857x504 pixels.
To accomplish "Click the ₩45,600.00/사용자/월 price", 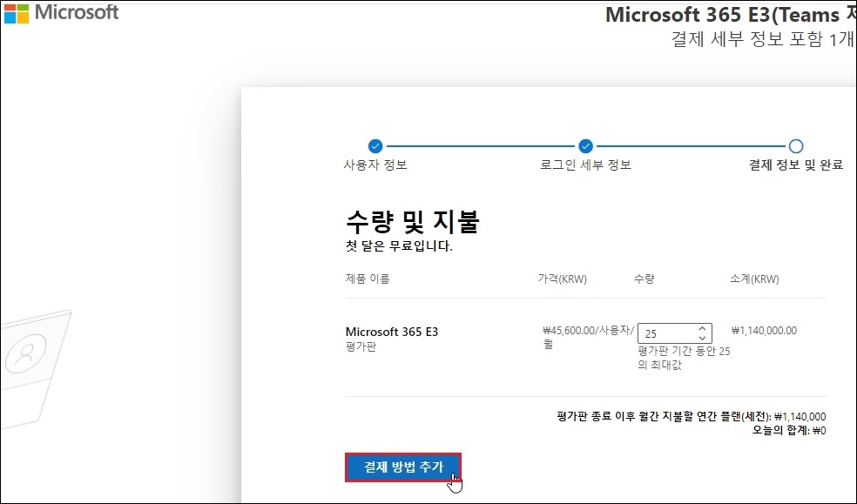I will [x=589, y=338].
